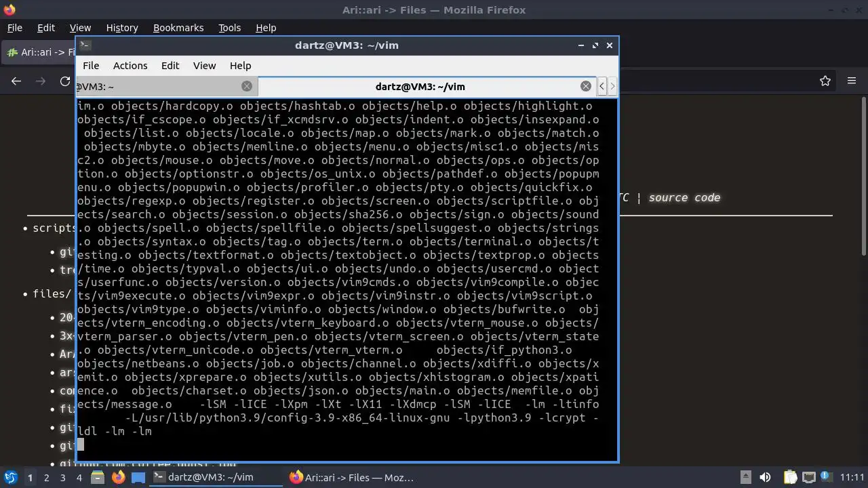Switch to workspace 3
Viewport: 868px width, 488px height.
pyautogui.click(x=62, y=478)
